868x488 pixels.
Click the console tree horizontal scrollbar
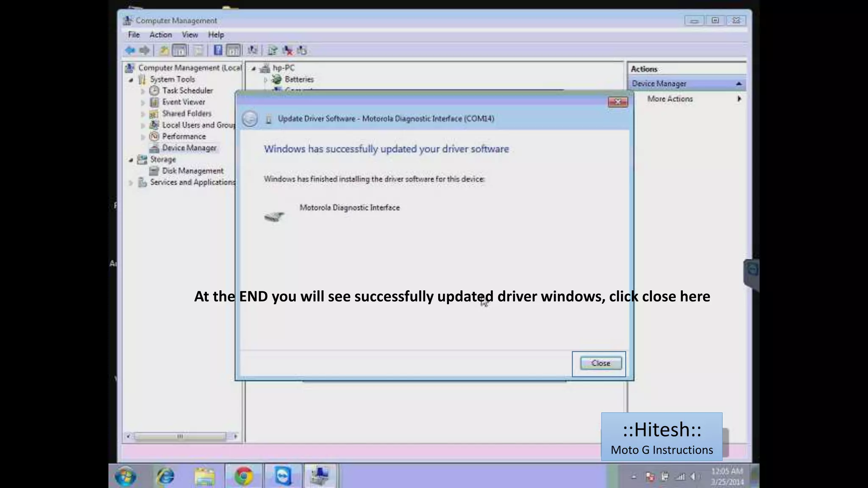(180, 436)
